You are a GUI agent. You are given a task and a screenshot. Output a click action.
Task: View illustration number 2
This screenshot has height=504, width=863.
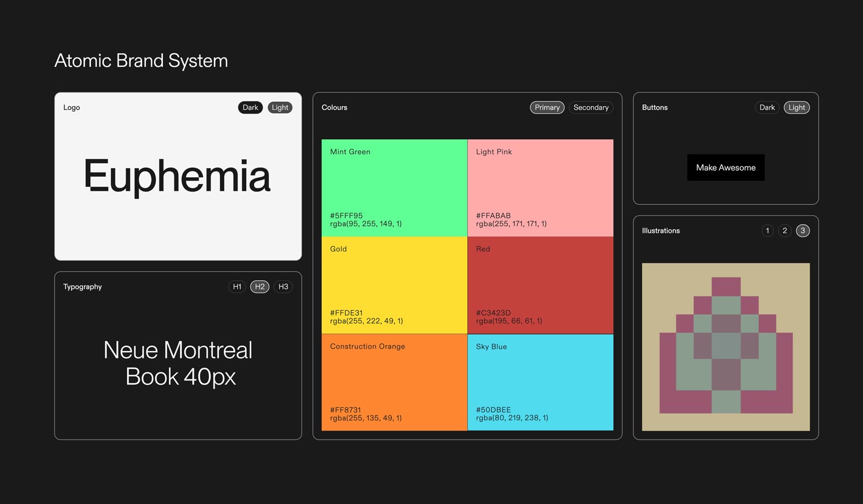785,231
